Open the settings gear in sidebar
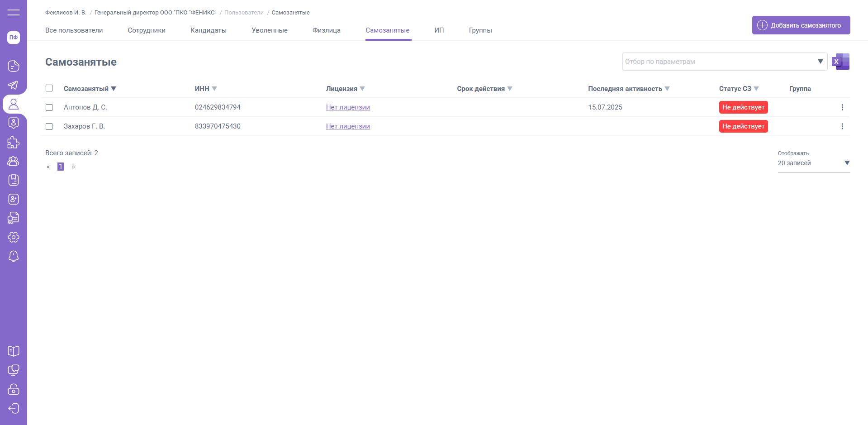Viewport: 868px width, 425px height. pos(14,237)
